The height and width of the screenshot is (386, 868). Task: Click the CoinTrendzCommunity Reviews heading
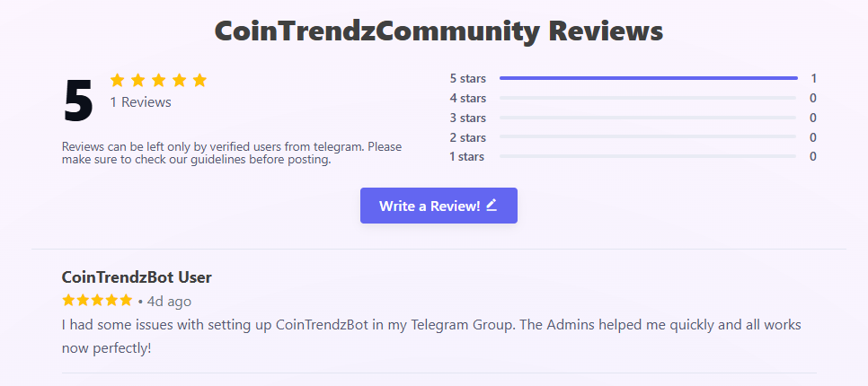[438, 31]
